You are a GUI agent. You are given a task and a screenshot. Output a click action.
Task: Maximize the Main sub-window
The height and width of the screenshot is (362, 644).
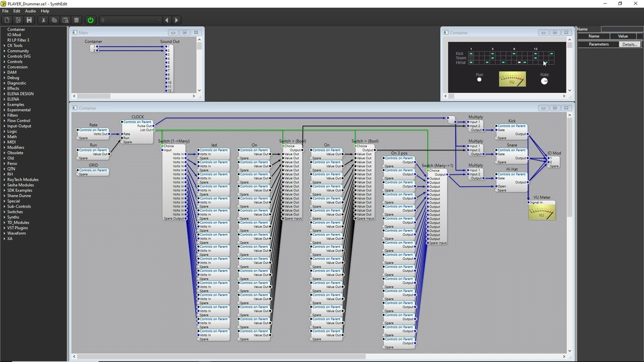click(184, 33)
